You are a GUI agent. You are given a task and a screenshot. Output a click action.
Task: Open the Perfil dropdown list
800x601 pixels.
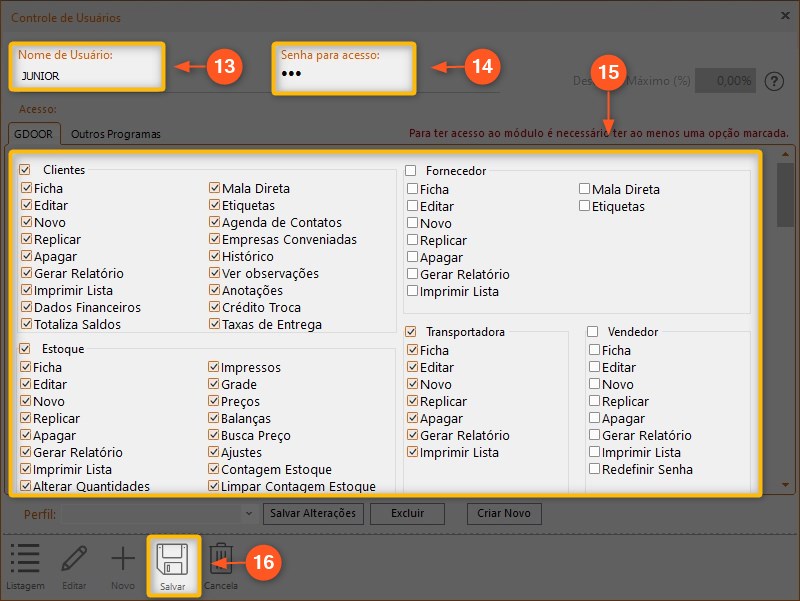[248, 514]
